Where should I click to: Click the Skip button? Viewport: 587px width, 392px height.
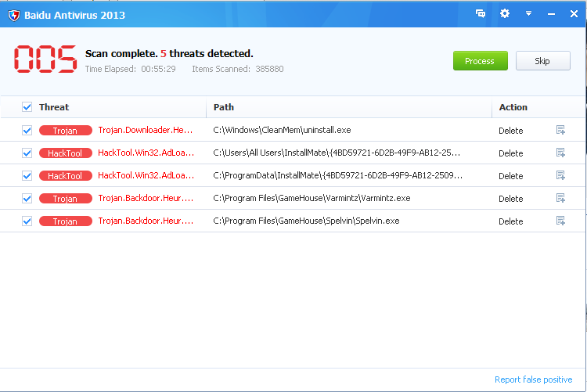click(543, 61)
